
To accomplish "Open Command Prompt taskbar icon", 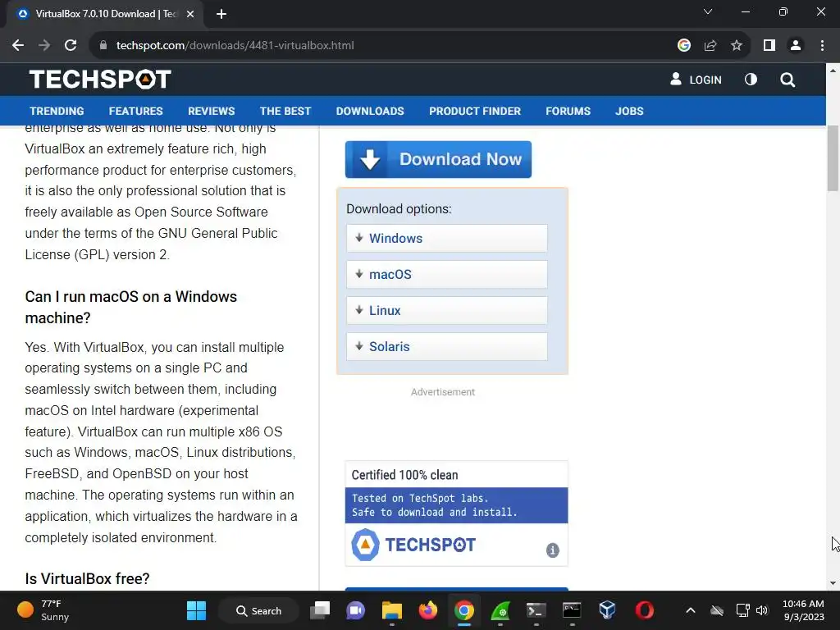I will (572, 610).
